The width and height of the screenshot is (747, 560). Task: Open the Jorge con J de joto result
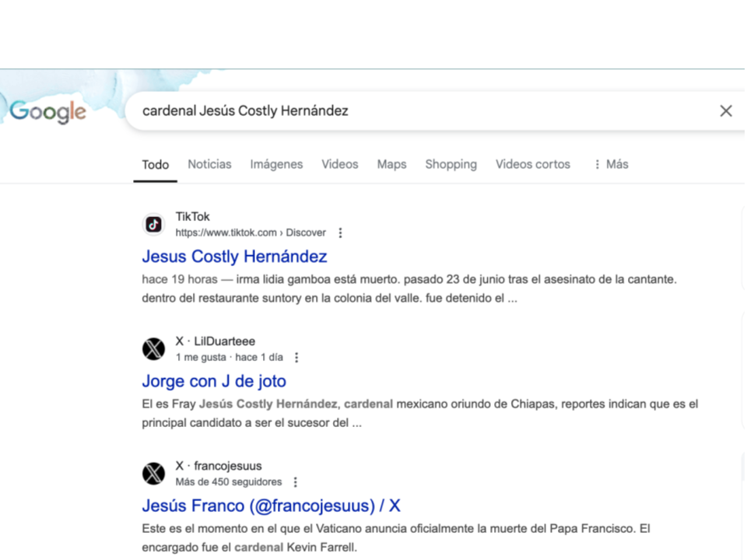pyautogui.click(x=214, y=381)
